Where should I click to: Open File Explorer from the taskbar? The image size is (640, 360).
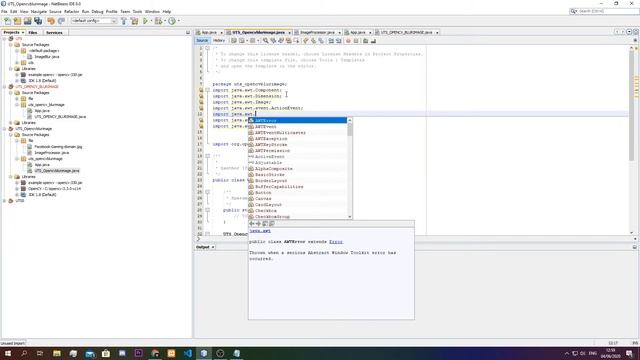coord(57,353)
